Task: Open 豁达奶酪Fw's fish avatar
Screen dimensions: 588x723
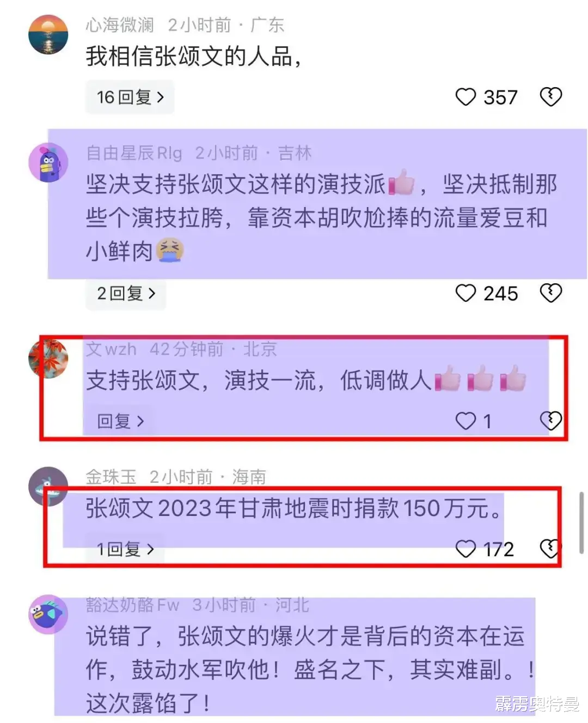Action: [x=48, y=614]
